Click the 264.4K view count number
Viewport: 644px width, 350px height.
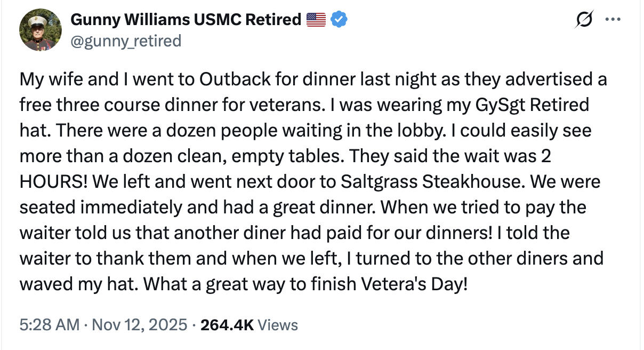pyautogui.click(x=227, y=324)
